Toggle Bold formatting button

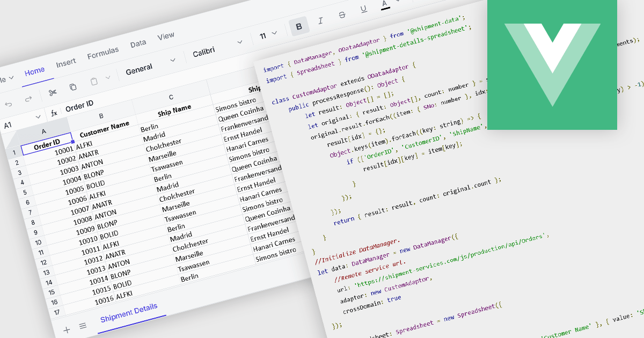pyautogui.click(x=299, y=26)
